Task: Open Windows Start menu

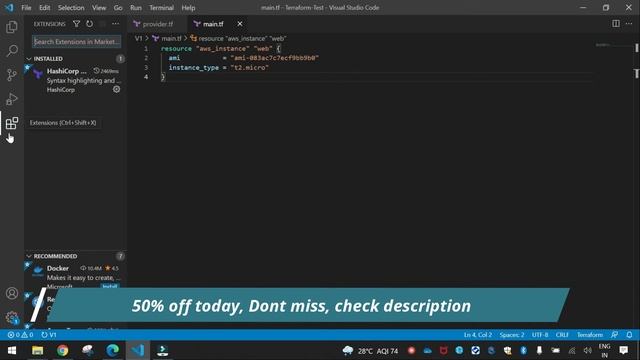Action: pos(12,351)
